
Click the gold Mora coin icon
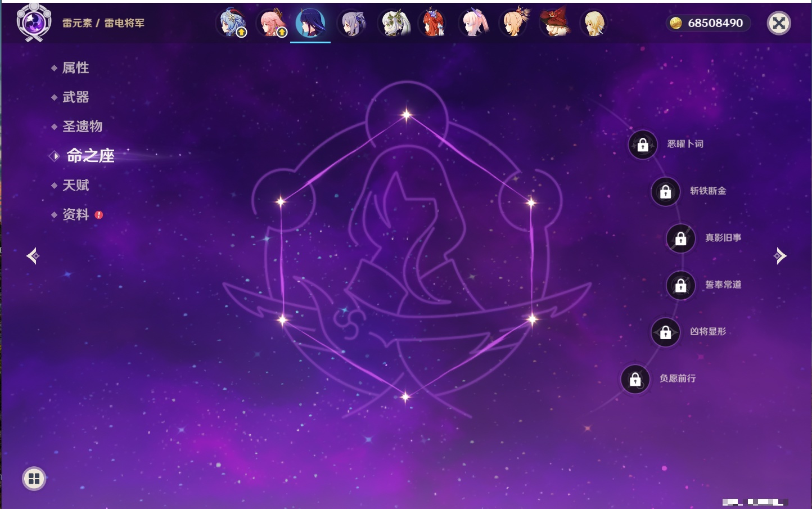tap(676, 23)
